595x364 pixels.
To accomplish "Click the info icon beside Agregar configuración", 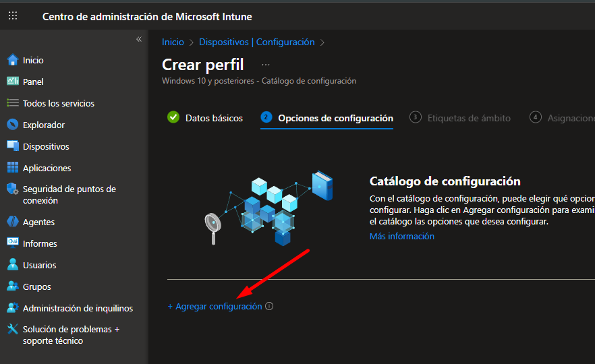I will pos(269,307).
